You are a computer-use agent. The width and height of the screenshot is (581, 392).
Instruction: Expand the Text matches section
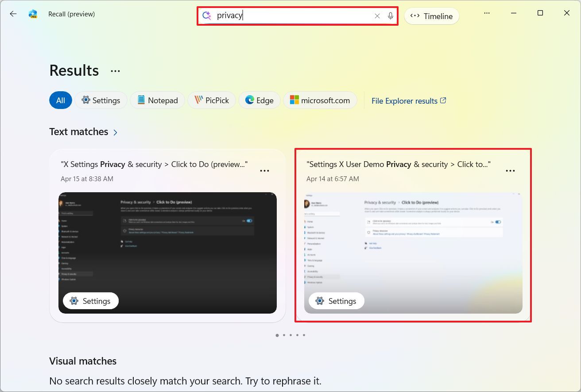pyautogui.click(x=115, y=132)
